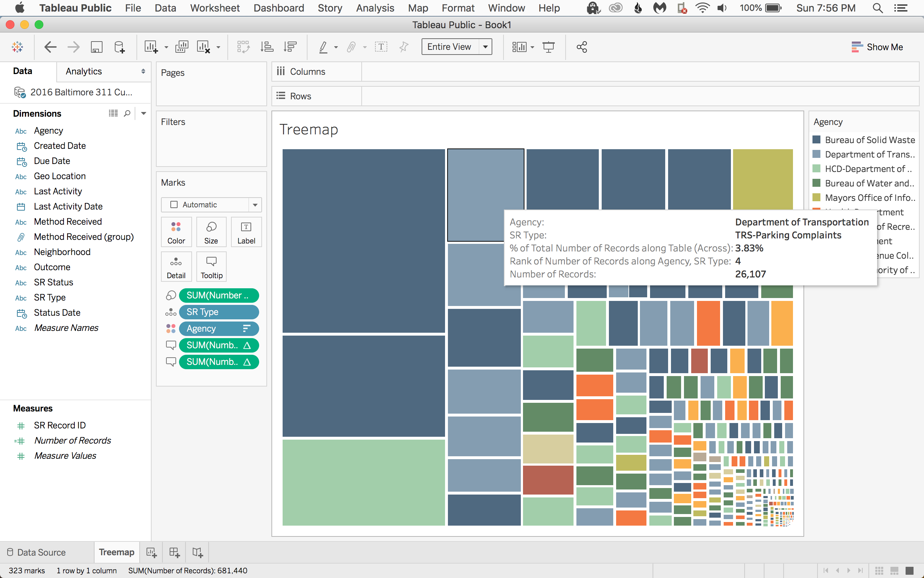Select the SR Record ID measure
This screenshot has width=924, height=578.
[x=60, y=425]
